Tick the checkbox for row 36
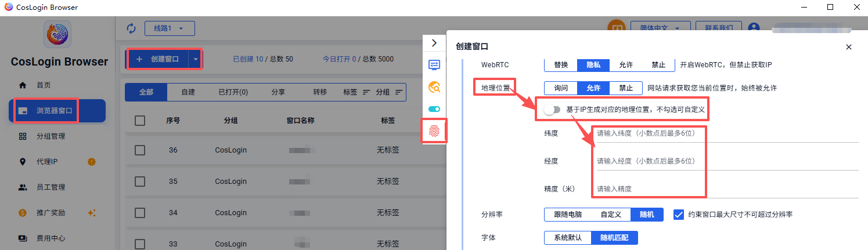 [x=140, y=150]
